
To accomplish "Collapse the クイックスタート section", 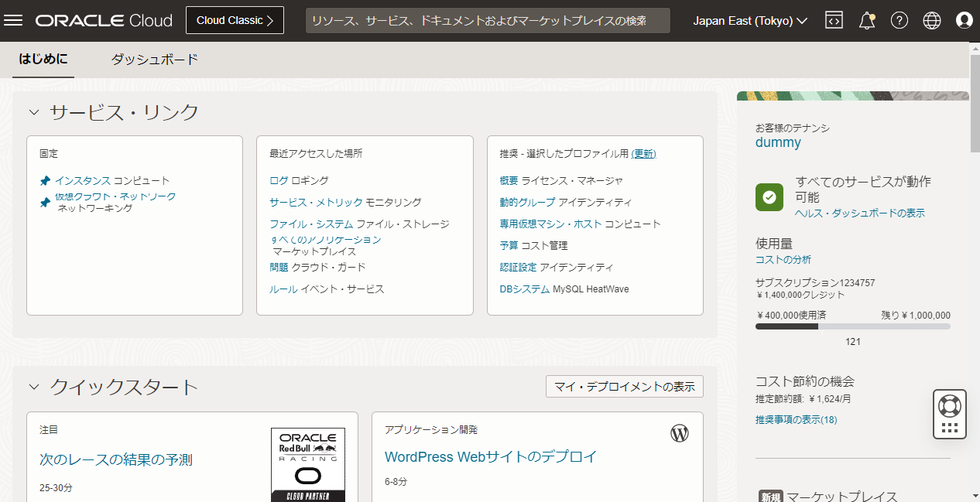I will tap(33, 386).
